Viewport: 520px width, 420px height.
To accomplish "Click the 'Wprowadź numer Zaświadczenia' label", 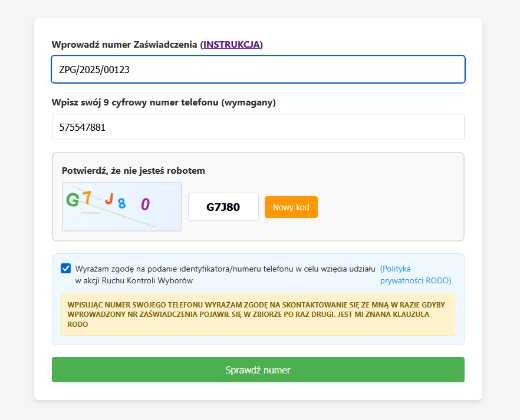I will pyautogui.click(x=126, y=44).
